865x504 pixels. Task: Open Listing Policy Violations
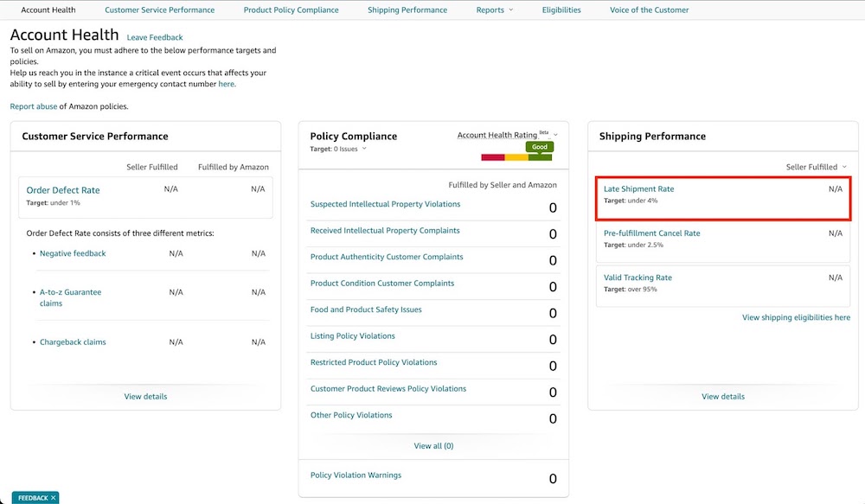[353, 335]
